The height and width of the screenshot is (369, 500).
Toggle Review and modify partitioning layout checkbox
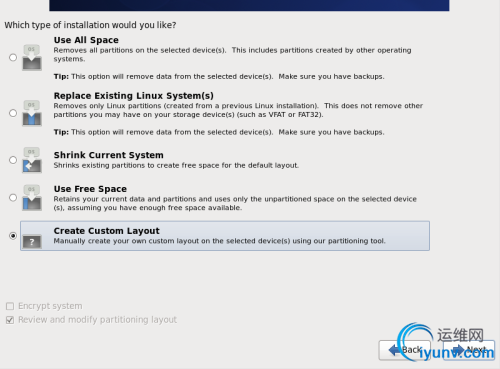coord(10,320)
